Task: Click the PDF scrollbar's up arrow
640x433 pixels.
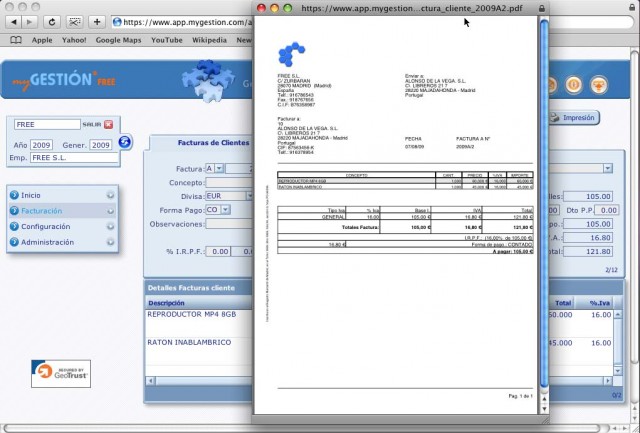Action: [x=544, y=399]
